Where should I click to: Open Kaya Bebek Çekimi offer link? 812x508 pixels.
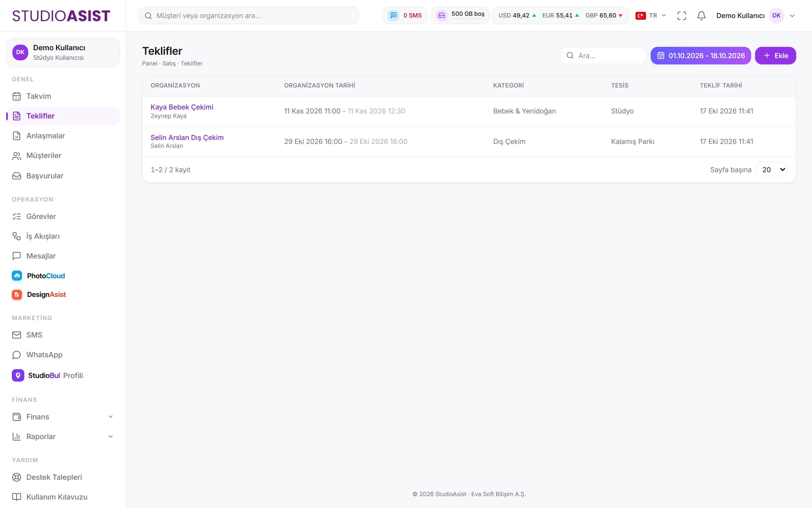[182, 107]
